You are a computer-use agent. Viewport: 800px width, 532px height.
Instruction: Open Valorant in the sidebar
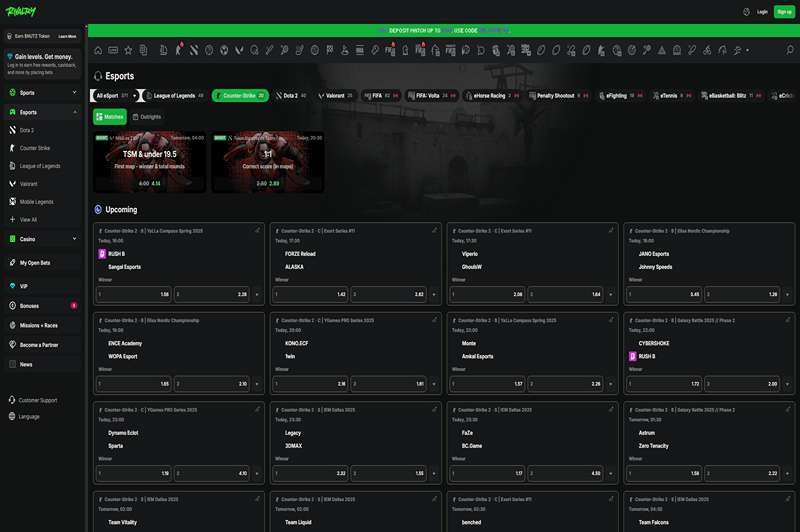(x=42, y=184)
